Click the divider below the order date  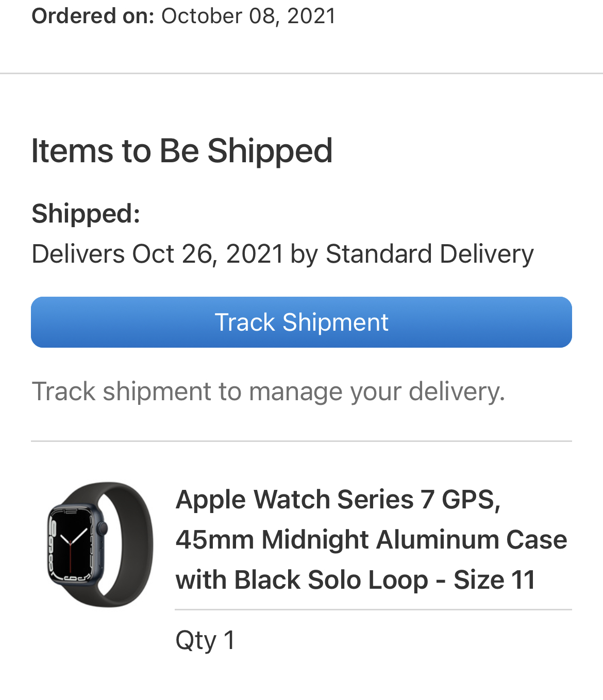pos(301,74)
